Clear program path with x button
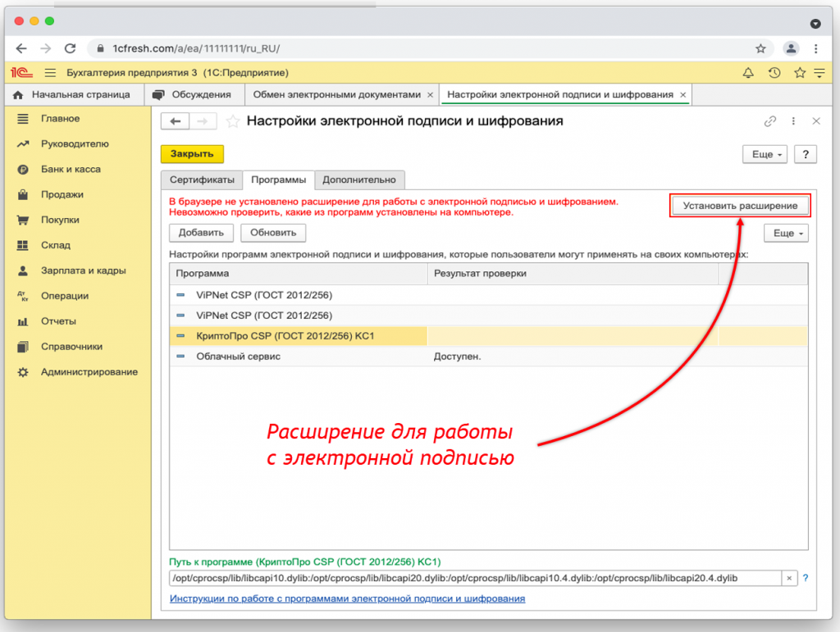The image size is (840, 632). pyautogui.click(x=789, y=579)
